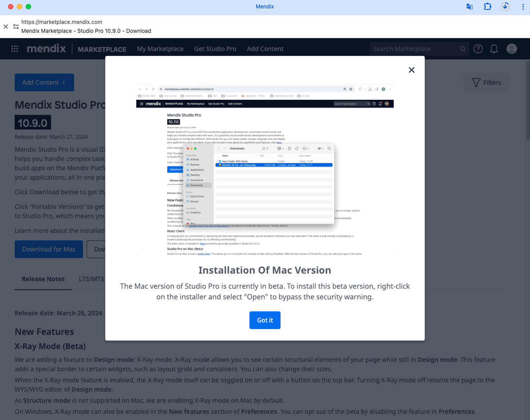The image size is (530, 420).
Task: Click the Installation Of Mac Version heading
Action: point(265,270)
